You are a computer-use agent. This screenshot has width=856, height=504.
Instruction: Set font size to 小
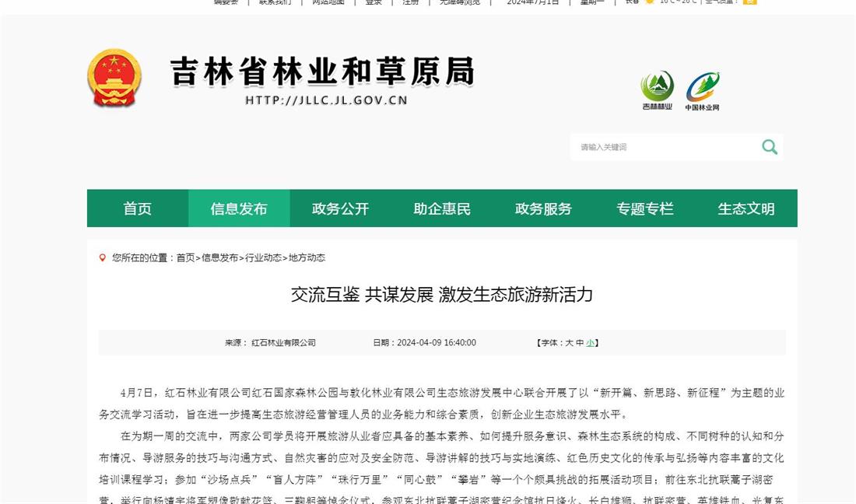590,342
